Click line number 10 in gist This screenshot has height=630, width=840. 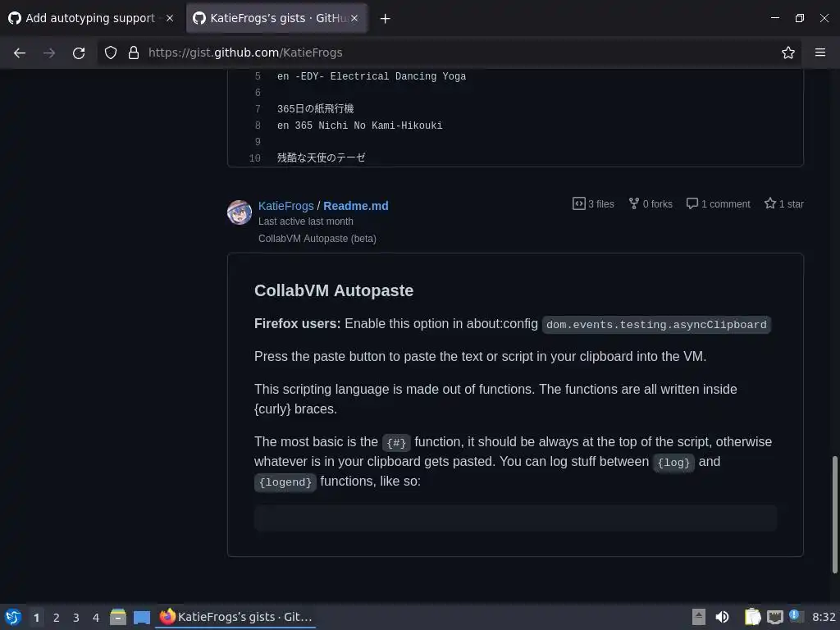[x=255, y=158]
